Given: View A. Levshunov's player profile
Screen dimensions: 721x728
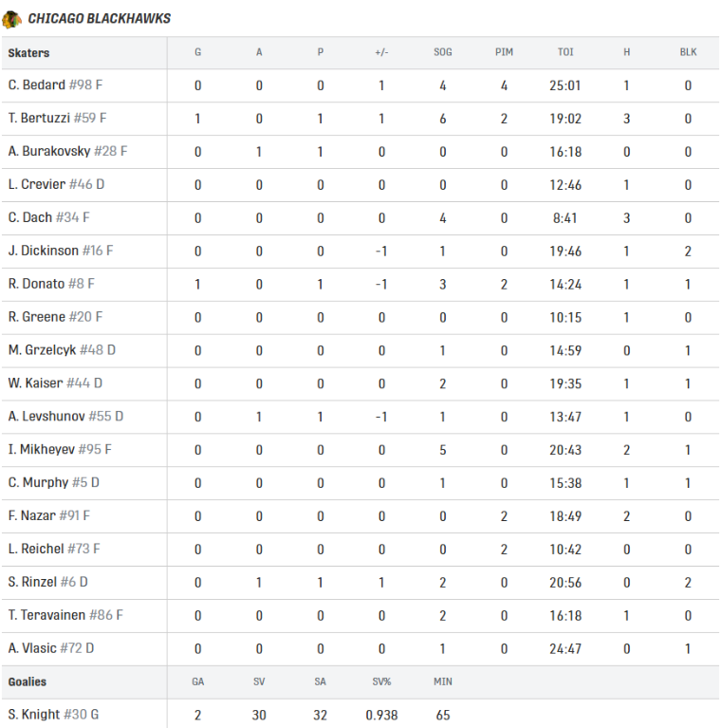Looking at the screenshot, I should click(x=46, y=417).
